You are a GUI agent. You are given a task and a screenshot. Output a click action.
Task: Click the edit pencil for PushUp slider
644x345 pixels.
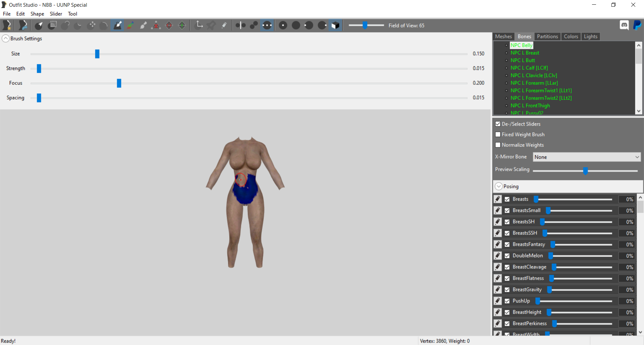click(498, 301)
